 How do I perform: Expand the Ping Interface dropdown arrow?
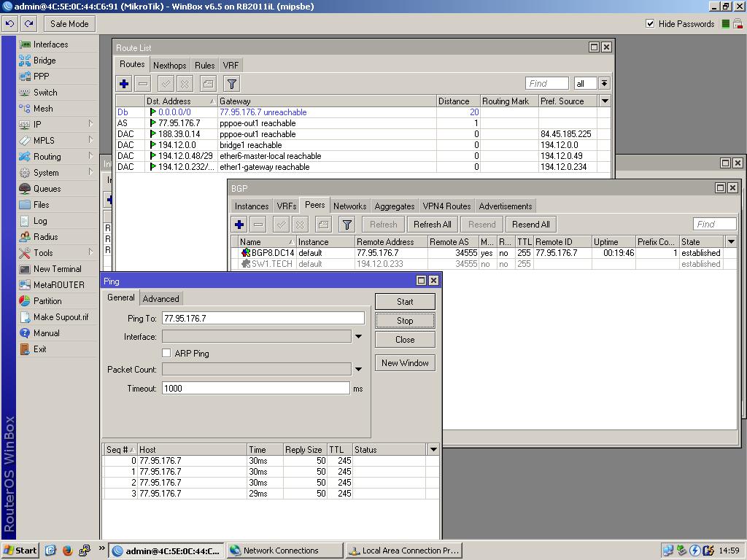click(x=358, y=337)
